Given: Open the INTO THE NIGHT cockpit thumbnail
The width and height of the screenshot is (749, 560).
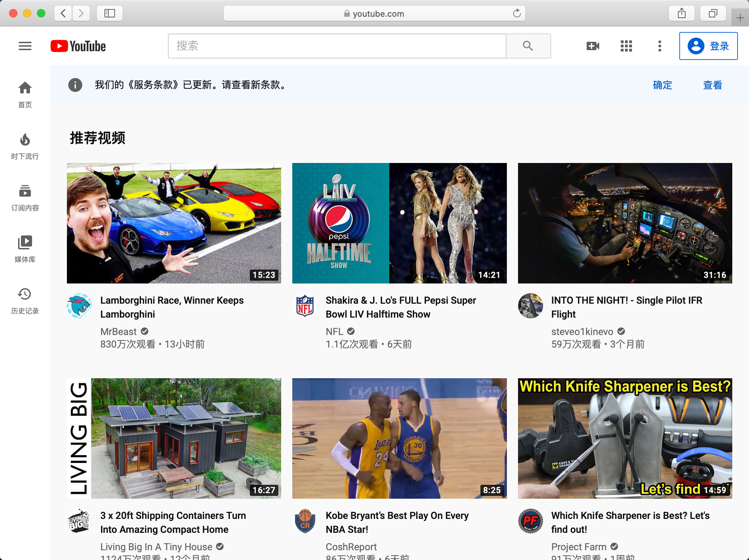Looking at the screenshot, I should 625,223.
